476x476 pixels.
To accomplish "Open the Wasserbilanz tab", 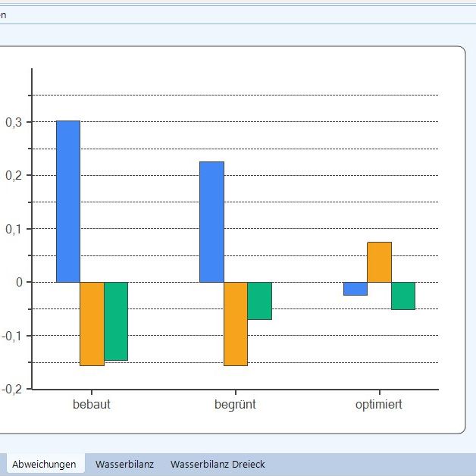I will pos(124,464).
